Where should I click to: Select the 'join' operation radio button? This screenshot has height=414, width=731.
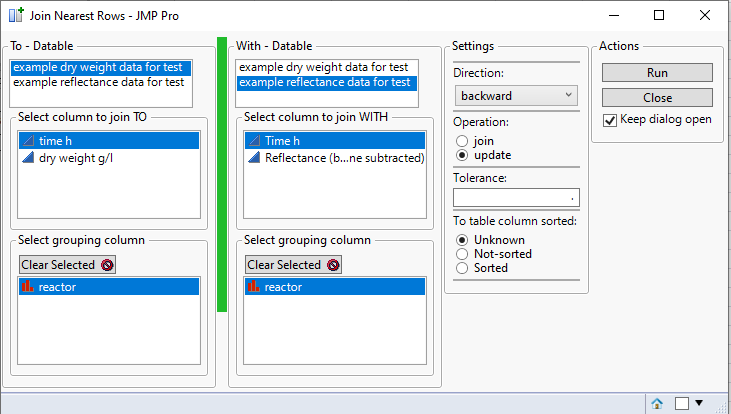coord(462,141)
